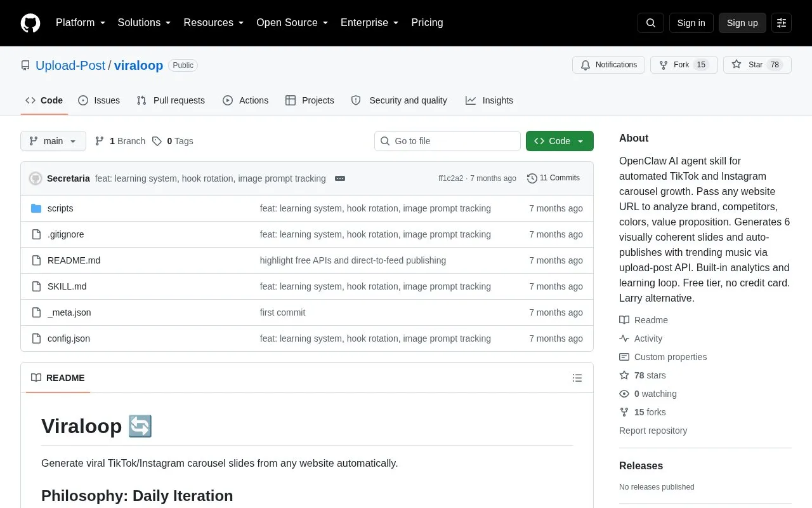Expand the Solutions menu
The height and width of the screenshot is (508, 812).
[145, 23]
